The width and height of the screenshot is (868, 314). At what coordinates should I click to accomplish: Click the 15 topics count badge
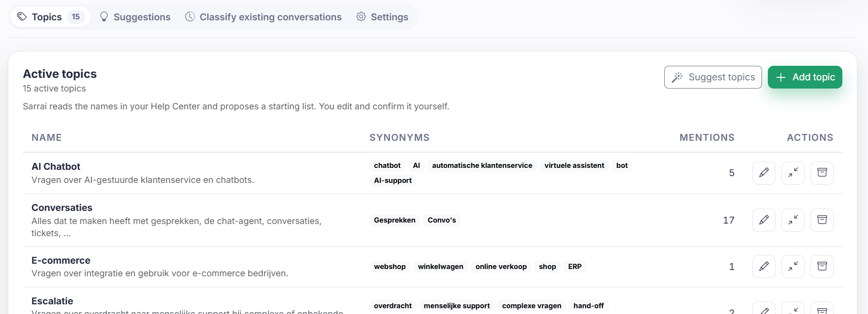coord(76,17)
